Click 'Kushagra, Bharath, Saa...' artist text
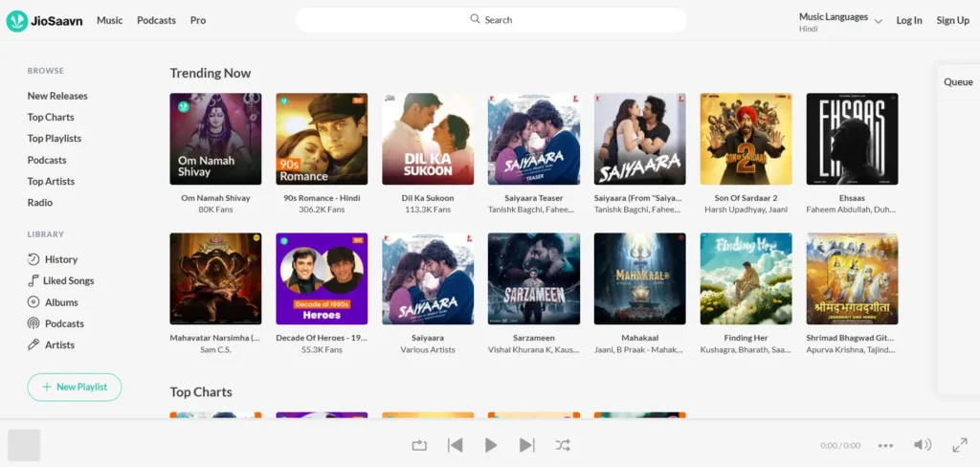Image resolution: width=980 pixels, height=467 pixels. [x=745, y=349]
